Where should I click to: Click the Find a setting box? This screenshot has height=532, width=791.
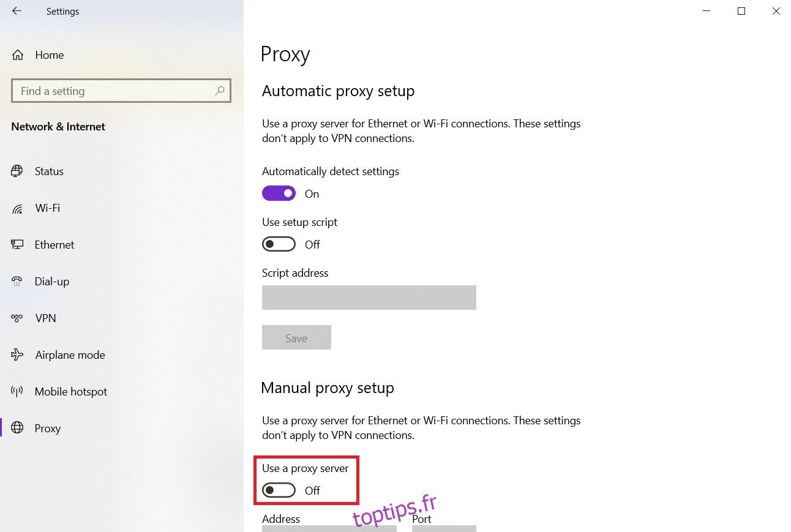tap(113, 91)
